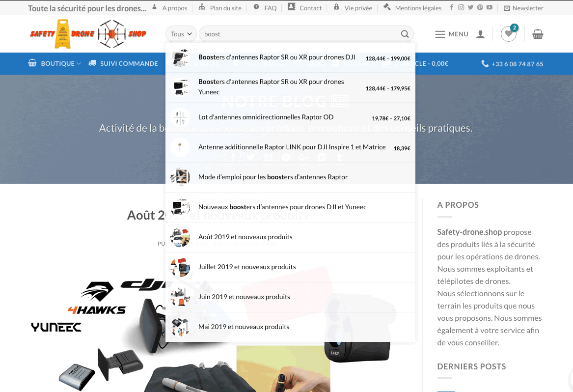Click thumbnail of Raptor DJI boosters result
Screen dimensions: 573x392
[x=180, y=57]
